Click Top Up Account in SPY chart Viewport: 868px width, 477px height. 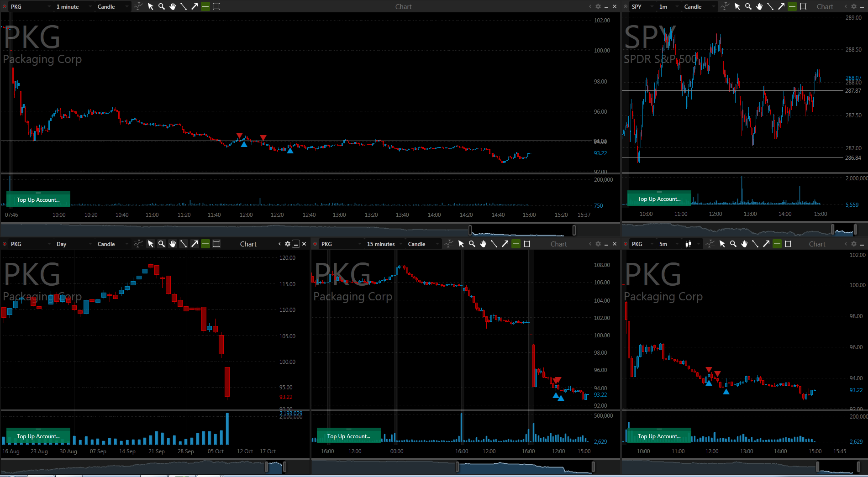coord(659,199)
